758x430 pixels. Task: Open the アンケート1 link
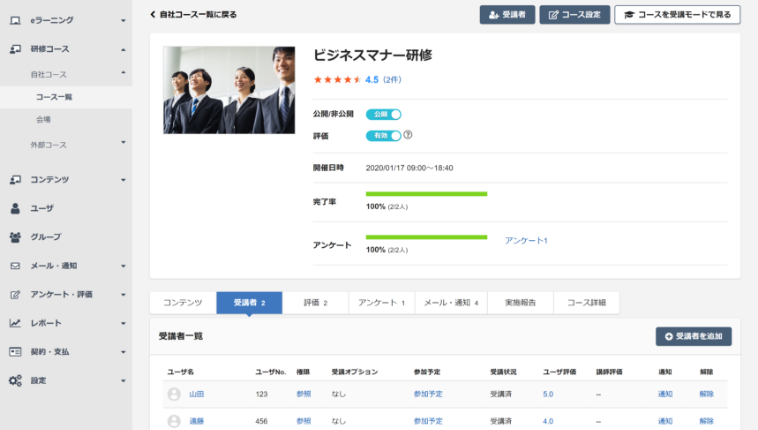click(526, 241)
